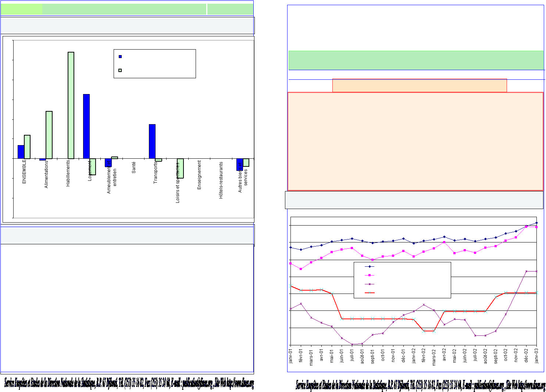Select the Enseignement category label
Image resolution: width=546 pixels, height=392 pixels.
[x=199, y=175]
